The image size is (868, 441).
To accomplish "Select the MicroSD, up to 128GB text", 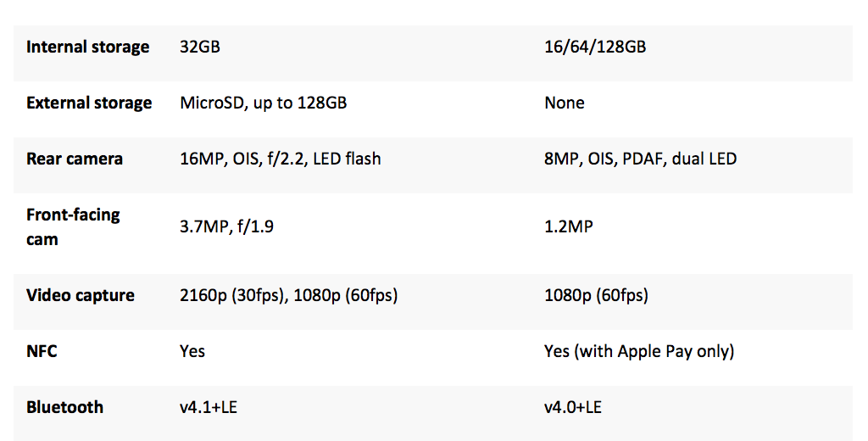I will pyautogui.click(x=264, y=103).
